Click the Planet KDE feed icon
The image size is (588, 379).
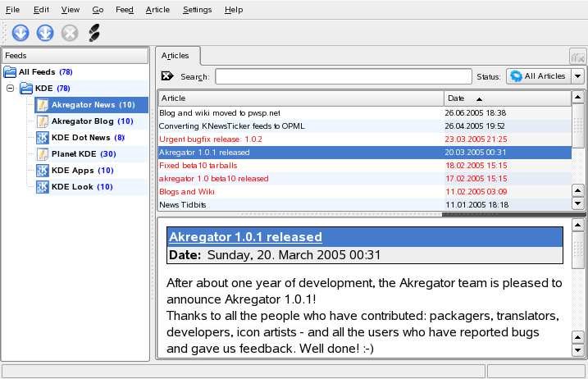43,154
